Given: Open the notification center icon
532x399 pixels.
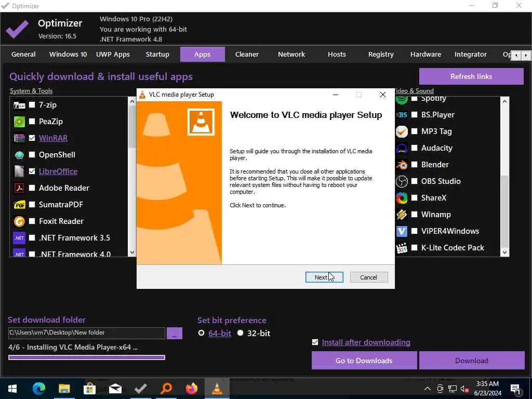Looking at the screenshot, I should tap(516, 389).
